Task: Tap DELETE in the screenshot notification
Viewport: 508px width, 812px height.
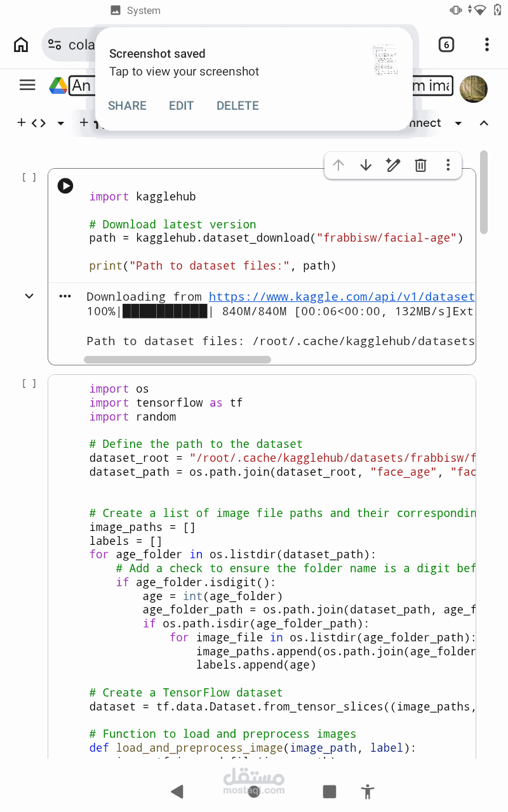Action: tap(237, 106)
